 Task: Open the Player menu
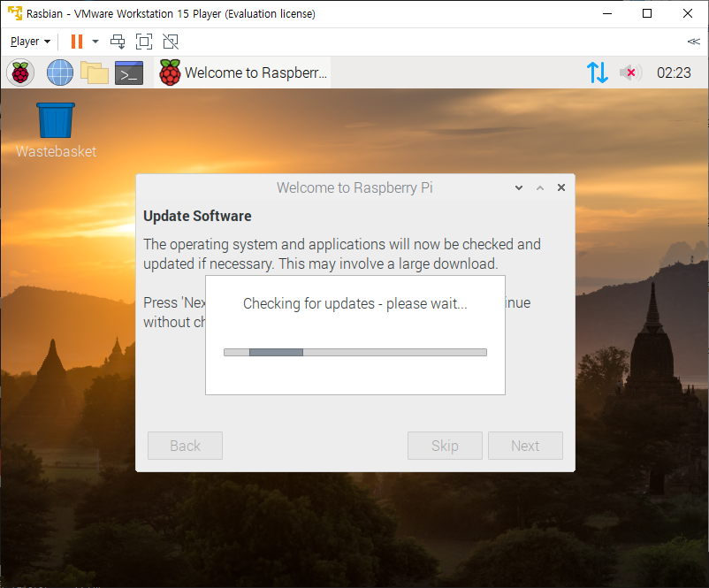(x=30, y=42)
